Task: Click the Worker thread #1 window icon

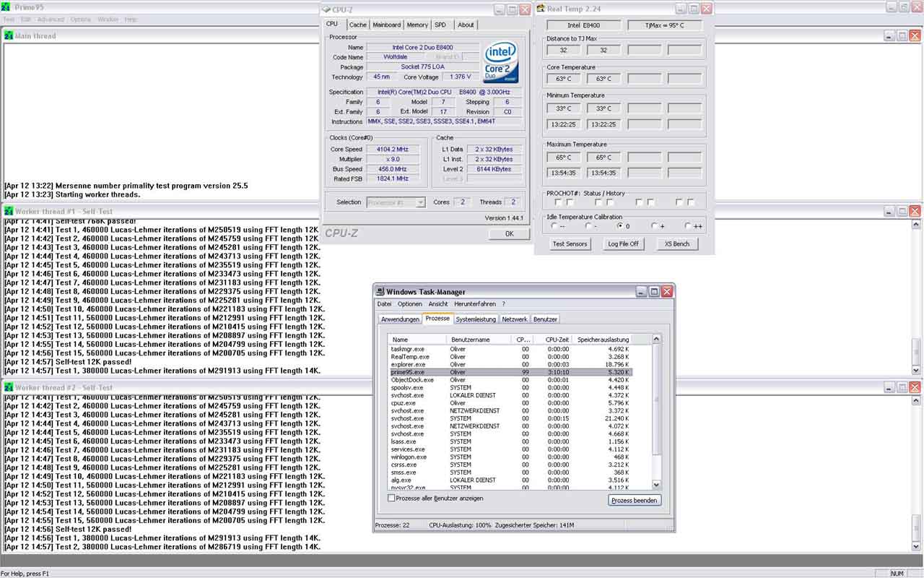Action: click(x=9, y=211)
